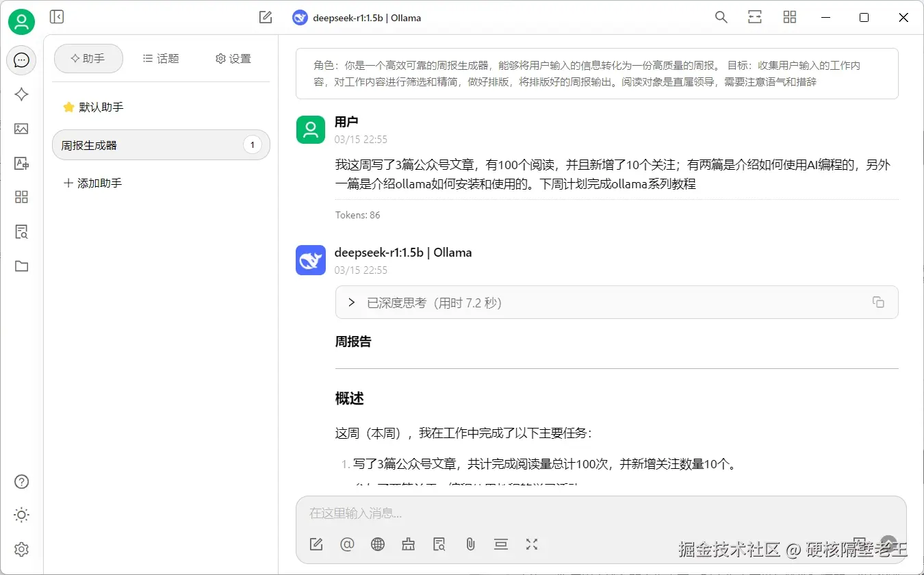Click the deepseek whale avatar in message
The image size is (924, 575).
[x=311, y=261]
